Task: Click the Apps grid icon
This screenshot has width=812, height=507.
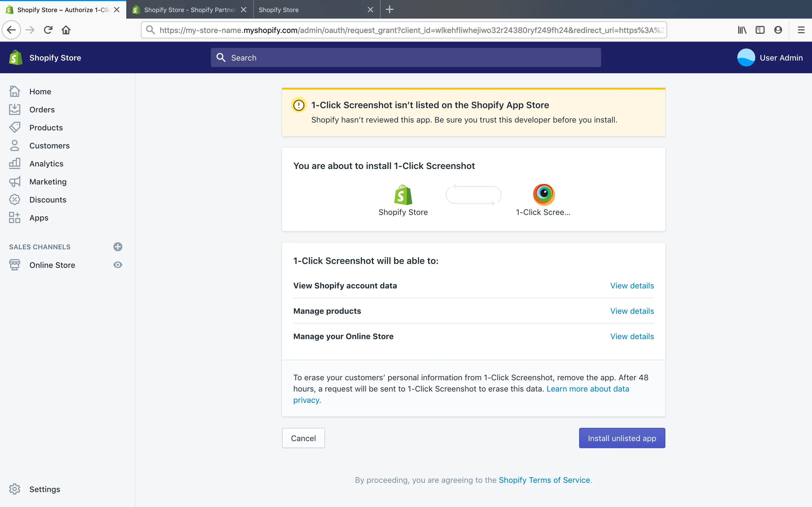Action: click(x=14, y=218)
